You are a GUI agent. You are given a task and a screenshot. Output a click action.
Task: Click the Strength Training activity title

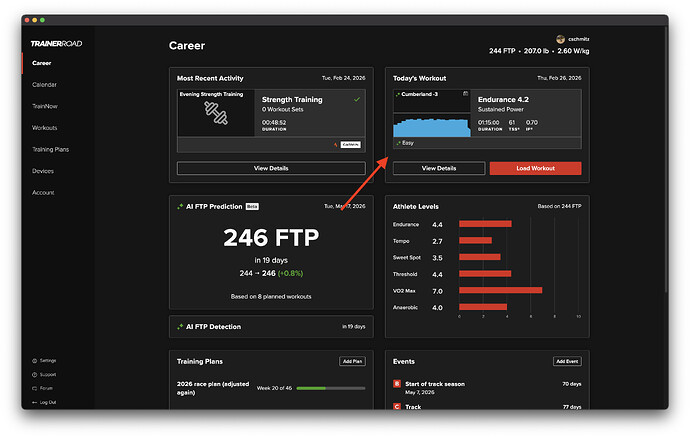tap(292, 99)
